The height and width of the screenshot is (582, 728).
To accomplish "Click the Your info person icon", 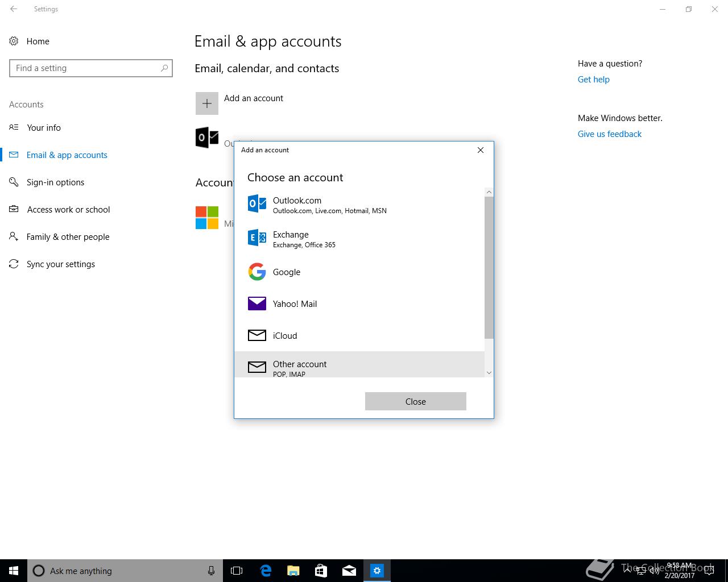I will [x=14, y=127].
